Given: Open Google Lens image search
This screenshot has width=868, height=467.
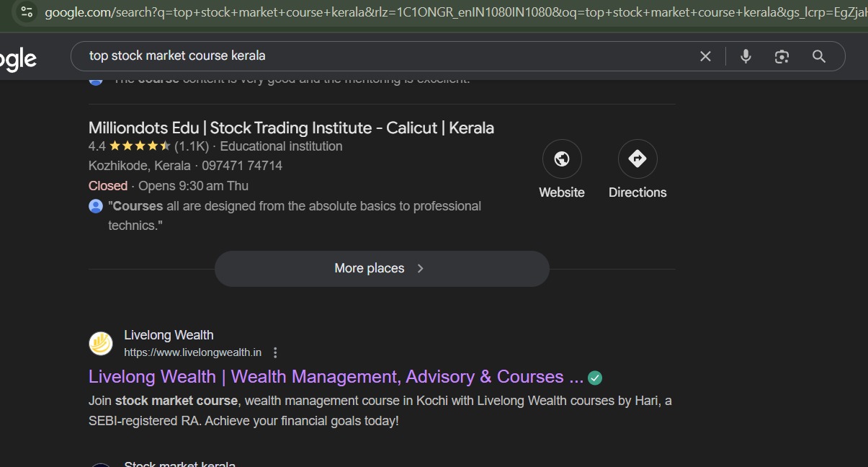Looking at the screenshot, I should click(782, 56).
